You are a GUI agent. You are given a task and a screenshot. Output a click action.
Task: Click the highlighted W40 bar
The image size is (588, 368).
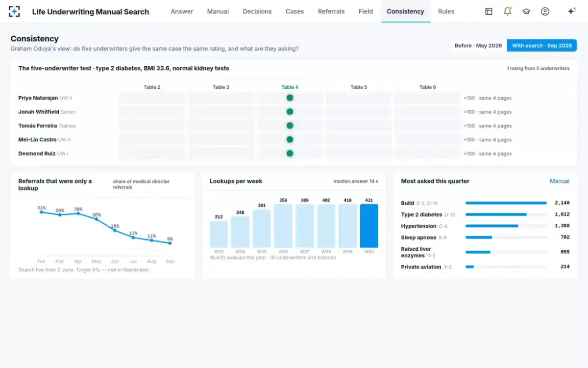(x=369, y=226)
